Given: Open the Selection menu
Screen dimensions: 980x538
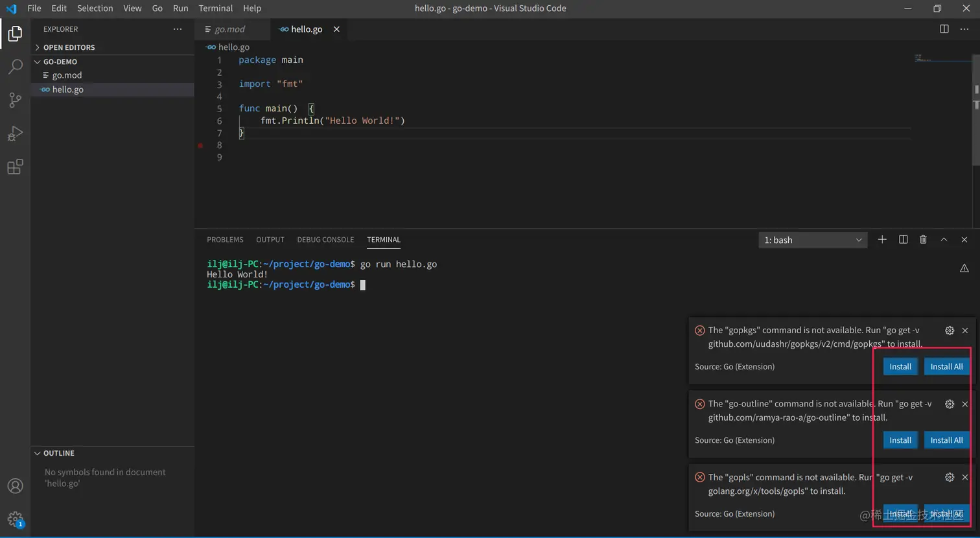Looking at the screenshot, I should coord(95,8).
